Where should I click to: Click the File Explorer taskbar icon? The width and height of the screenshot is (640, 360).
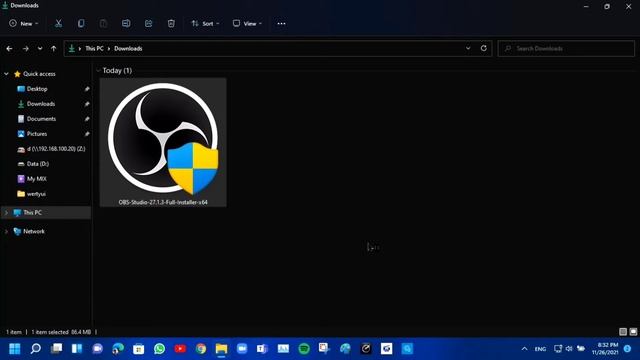[x=221, y=349]
